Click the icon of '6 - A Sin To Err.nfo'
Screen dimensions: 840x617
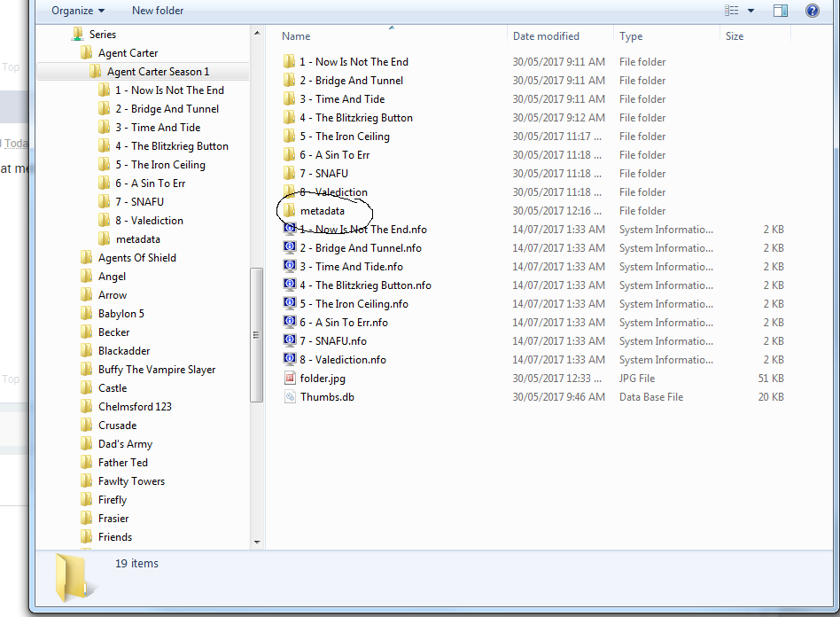coord(289,322)
